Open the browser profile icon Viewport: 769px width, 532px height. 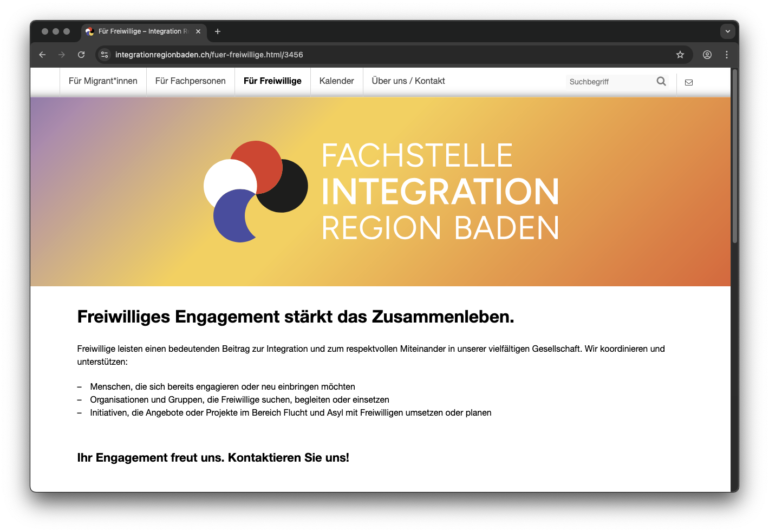[x=707, y=55]
